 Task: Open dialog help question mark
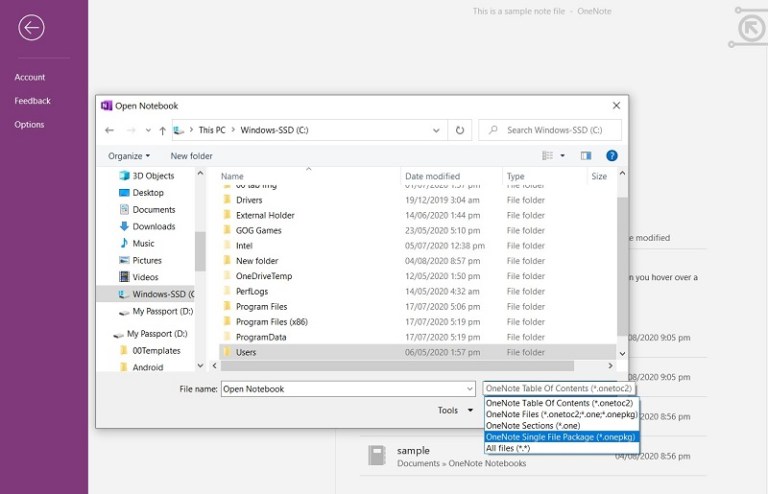[612, 156]
